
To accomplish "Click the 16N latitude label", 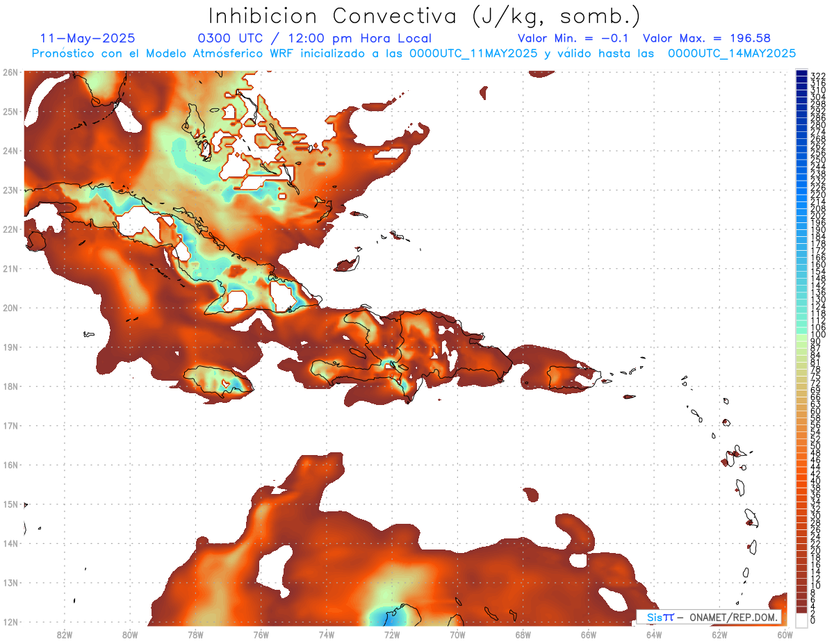I will [10, 465].
